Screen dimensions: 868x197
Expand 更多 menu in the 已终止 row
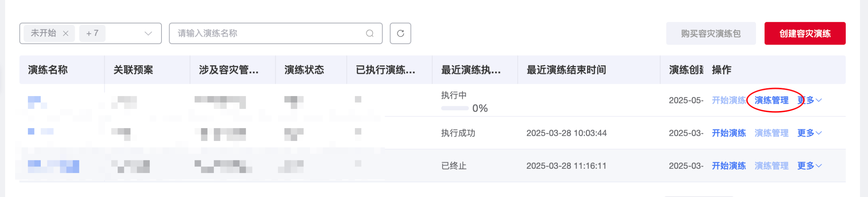pos(810,166)
